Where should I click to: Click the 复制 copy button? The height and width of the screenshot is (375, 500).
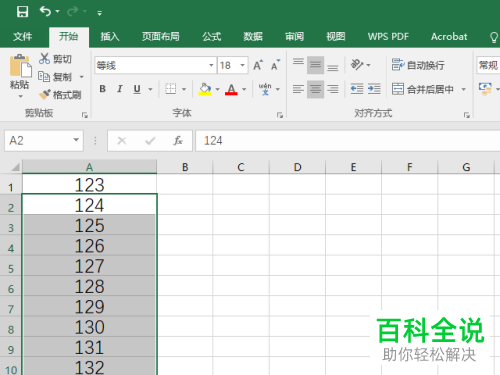tap(55, 77)
